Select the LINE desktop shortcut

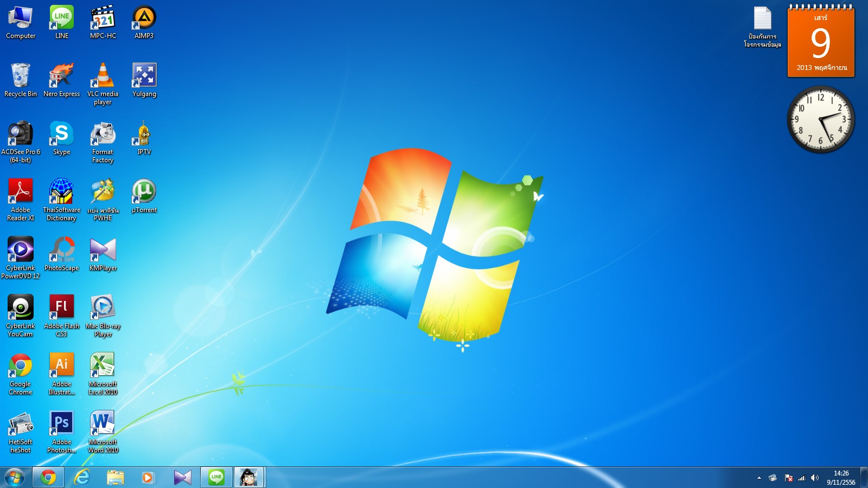[x=62, y=22]
